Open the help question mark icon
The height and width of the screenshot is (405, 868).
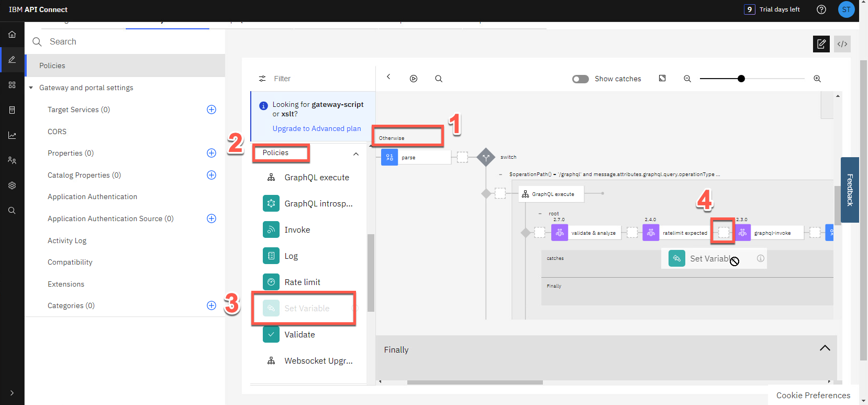tap(821, 9)
